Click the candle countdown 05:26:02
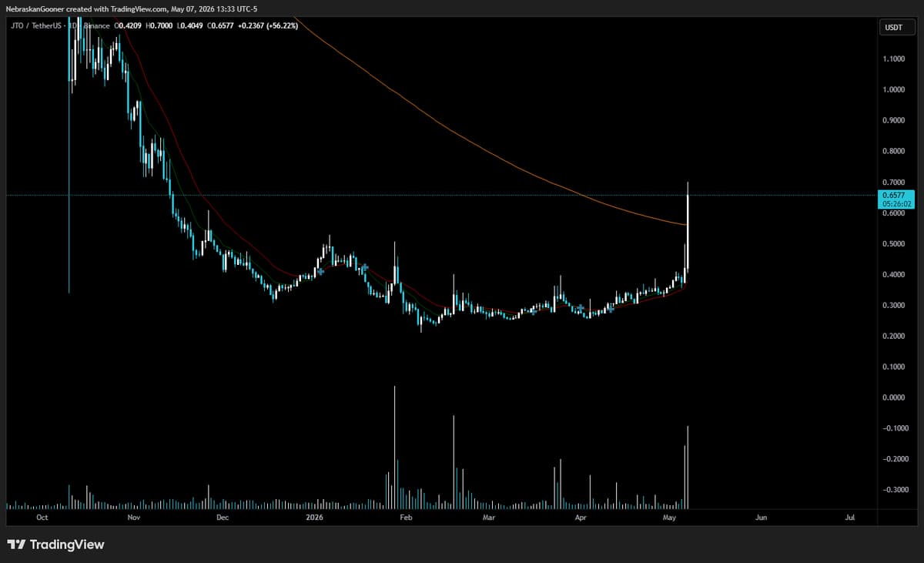 tap(896, 204)
